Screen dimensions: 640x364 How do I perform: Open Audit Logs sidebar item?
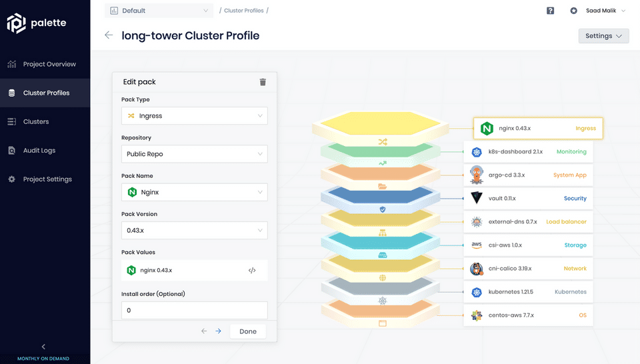pyautogui.click(x=45, y=151)
